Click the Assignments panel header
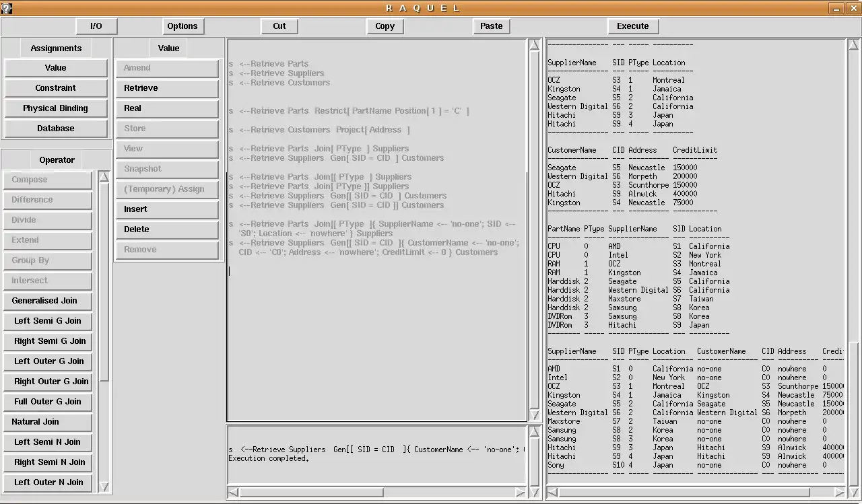Viewport: 862px width, 504px height. 56,48
